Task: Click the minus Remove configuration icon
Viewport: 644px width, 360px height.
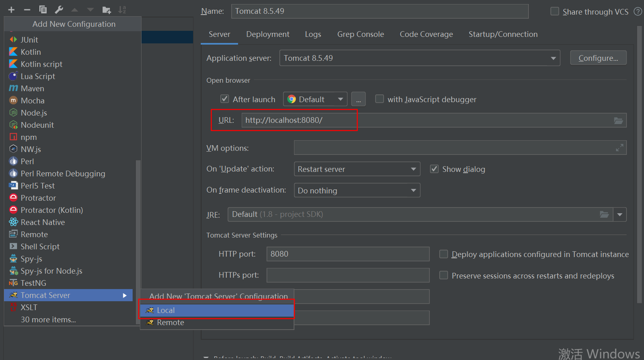Action: pos(27,10)
